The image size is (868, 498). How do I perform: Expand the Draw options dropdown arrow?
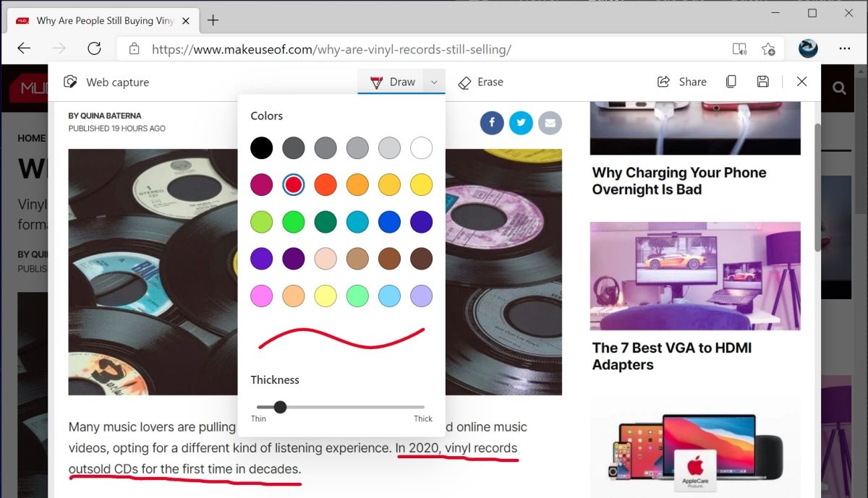click(434, 82)
